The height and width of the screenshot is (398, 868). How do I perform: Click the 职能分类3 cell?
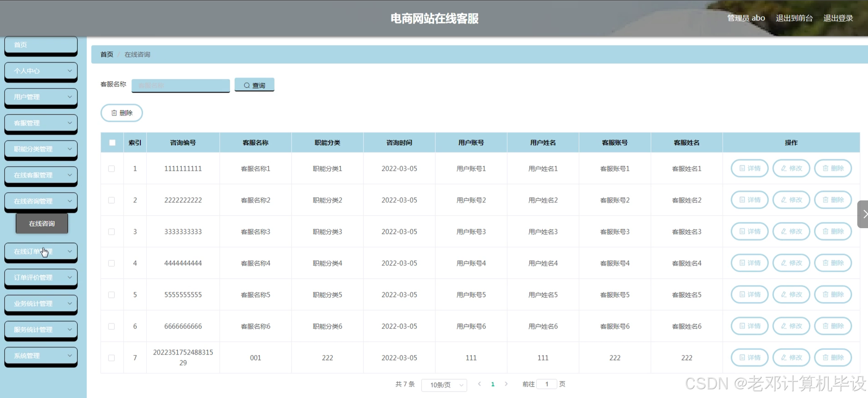point(327,232)
